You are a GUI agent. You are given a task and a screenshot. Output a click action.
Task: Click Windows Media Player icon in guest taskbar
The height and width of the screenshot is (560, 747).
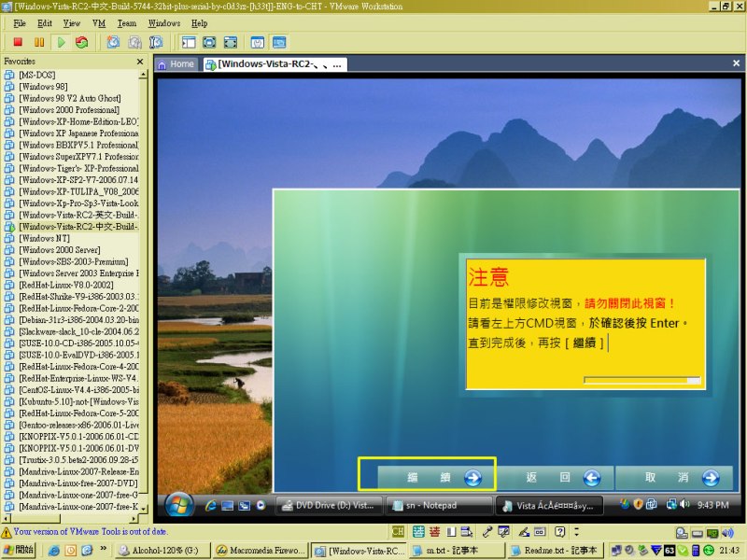261,506
